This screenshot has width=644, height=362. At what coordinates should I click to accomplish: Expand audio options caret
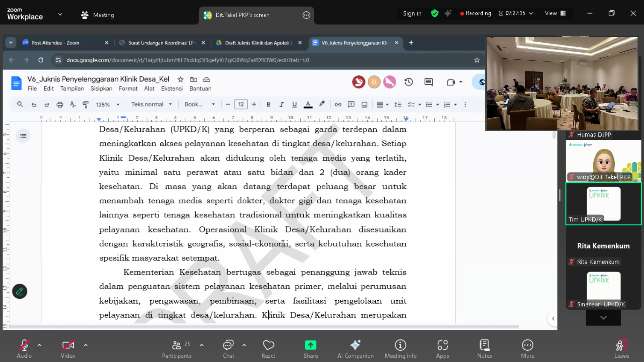pyautogui.click(x=40, y=345)
